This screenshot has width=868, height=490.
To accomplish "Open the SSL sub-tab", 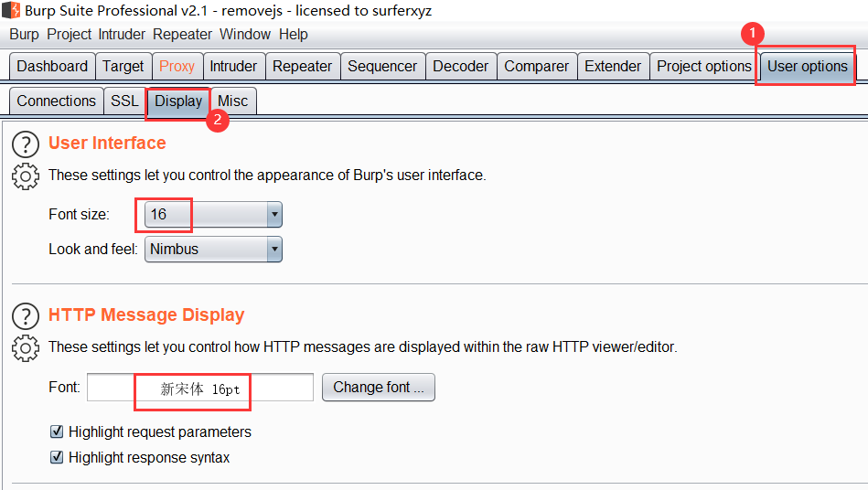I will coord(124,101).
